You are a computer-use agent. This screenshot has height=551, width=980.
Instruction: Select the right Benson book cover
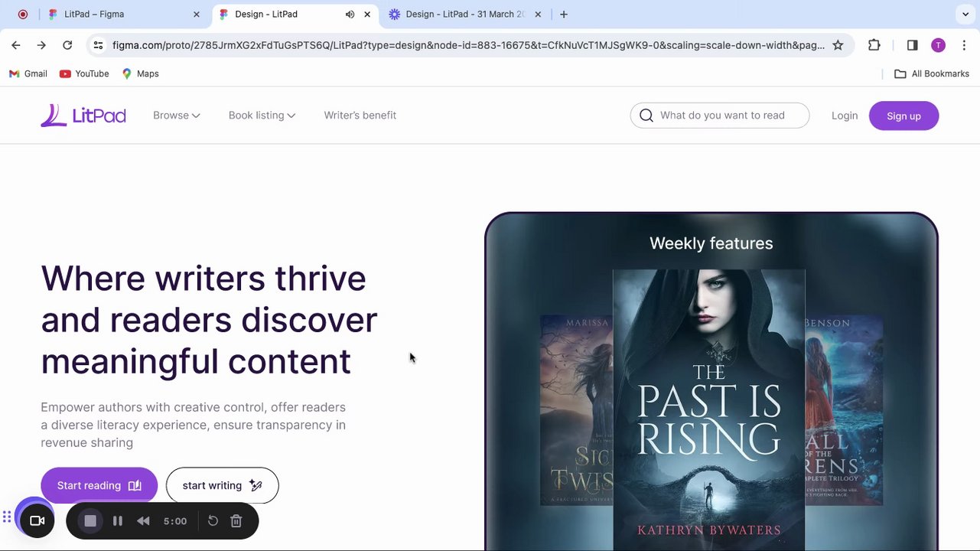click(844, 410)
